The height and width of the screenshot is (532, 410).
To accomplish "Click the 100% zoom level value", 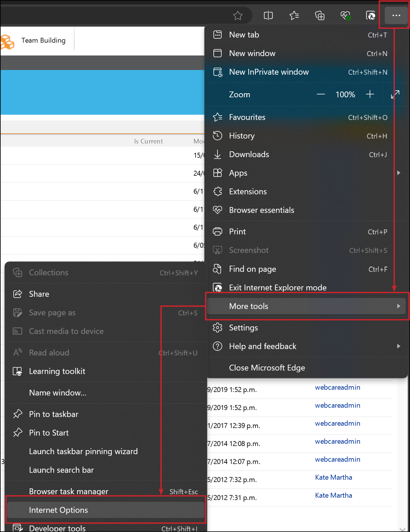I will [345, 95].
